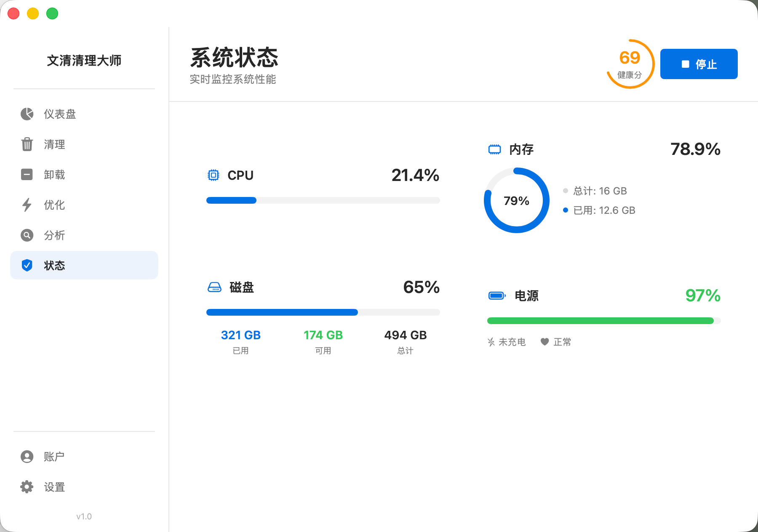Viewport: 758px width, 532px height.
Task: Open the 账户 page
Action: (x=84, y=457)
